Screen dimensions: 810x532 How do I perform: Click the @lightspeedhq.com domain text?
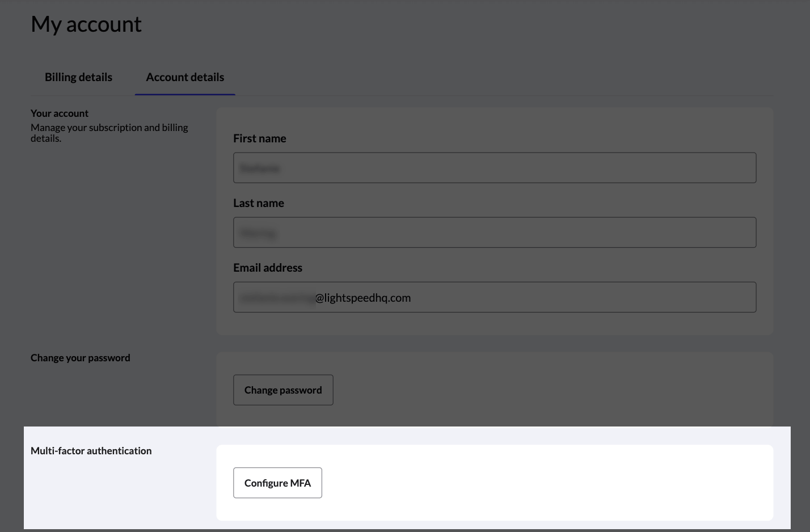click(x=362, y=297)
